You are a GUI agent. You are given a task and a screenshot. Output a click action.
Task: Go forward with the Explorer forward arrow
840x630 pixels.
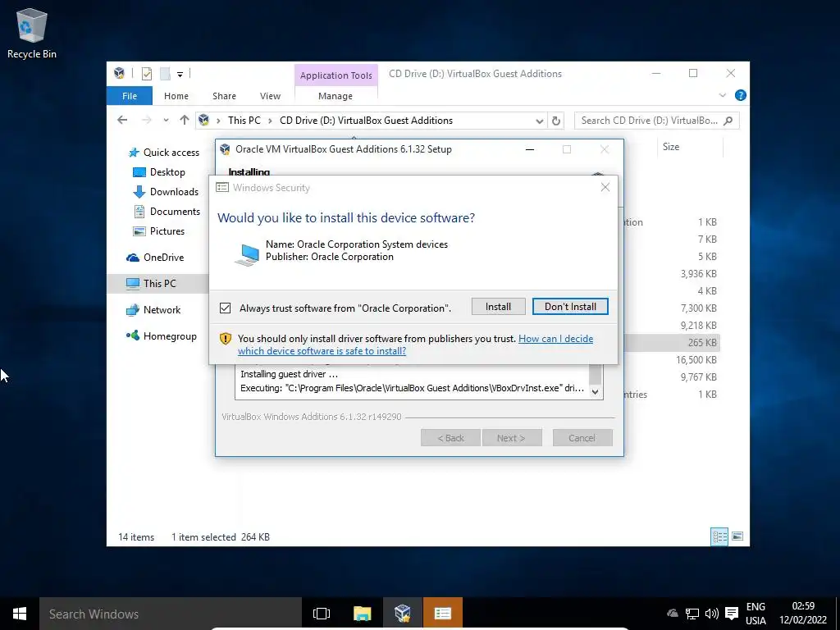point(146,120)
